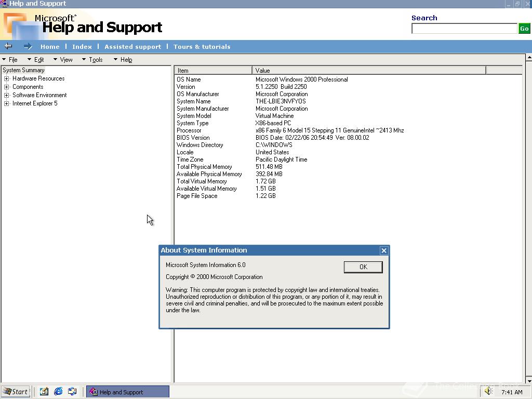The image size is (532, 399).
Task: Click the scrollbar down arrow
Action: point(528,380)
